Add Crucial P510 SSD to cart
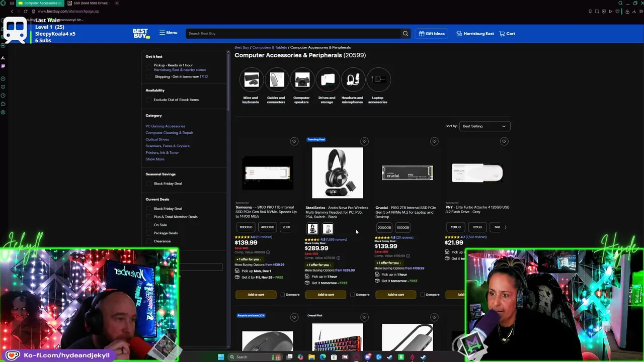644x362 pixels. (x=395, y=295)
